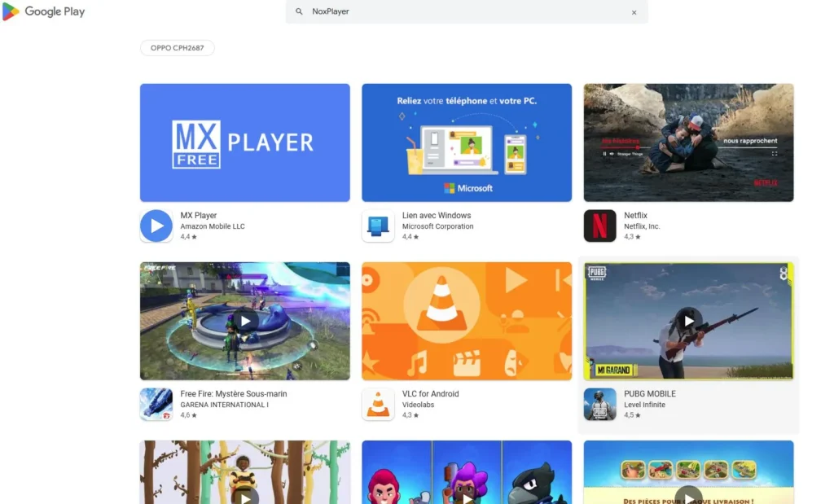
Task: Open the MX Player banner image
Action: (x=244, y=142)
